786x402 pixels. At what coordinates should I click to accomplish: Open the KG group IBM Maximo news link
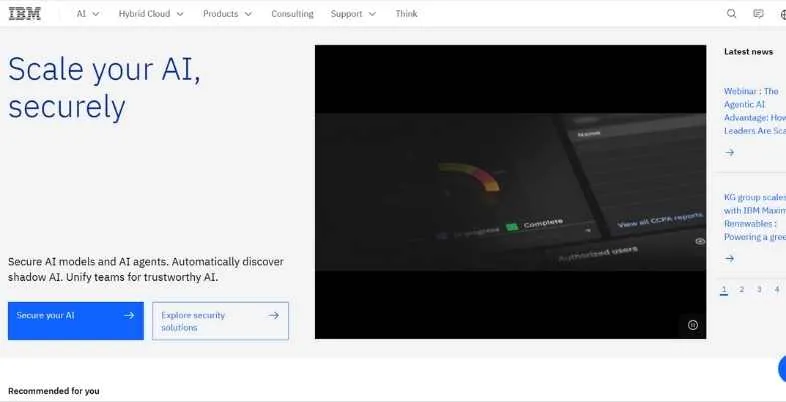754,217
